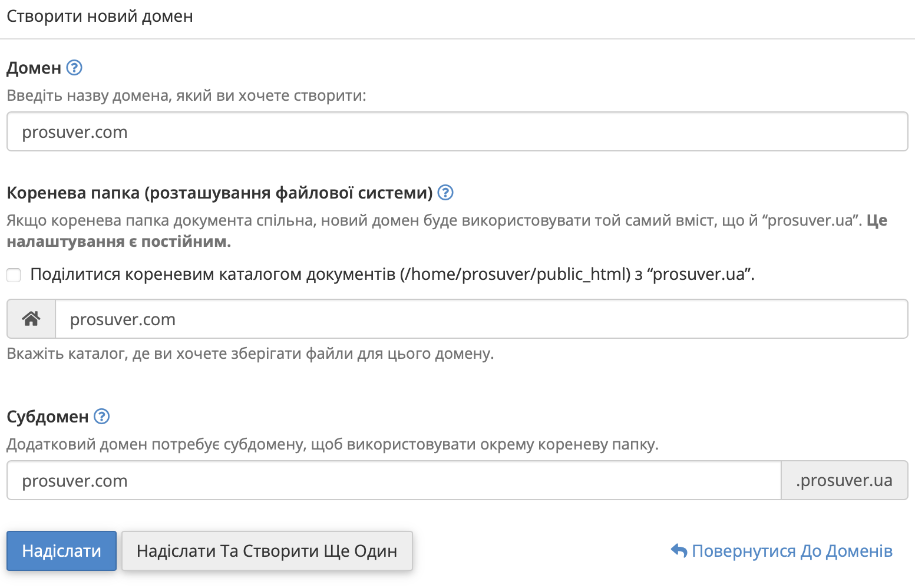
Task: Check the Поділитися кореневим каталогом checkbox
Action: click(x=13, y=275)
